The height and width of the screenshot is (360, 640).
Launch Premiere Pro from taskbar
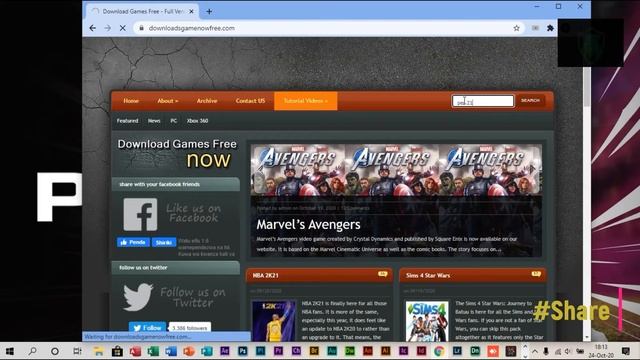278,351
